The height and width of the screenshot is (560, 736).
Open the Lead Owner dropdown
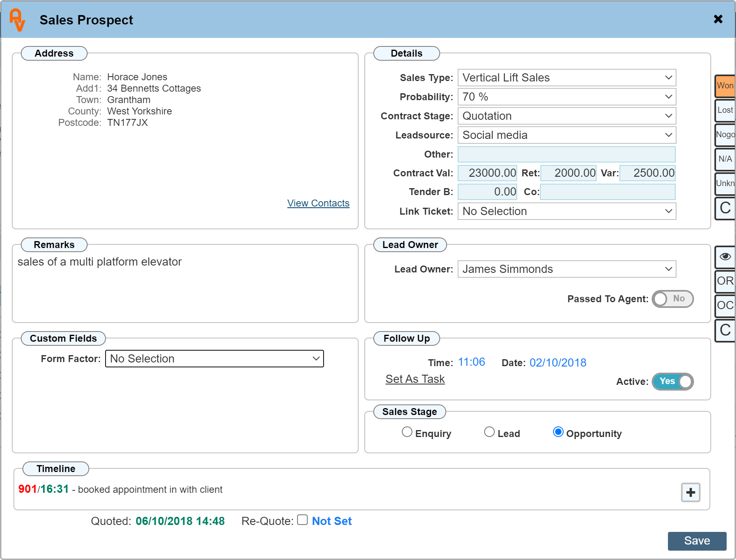pos(567,269)
